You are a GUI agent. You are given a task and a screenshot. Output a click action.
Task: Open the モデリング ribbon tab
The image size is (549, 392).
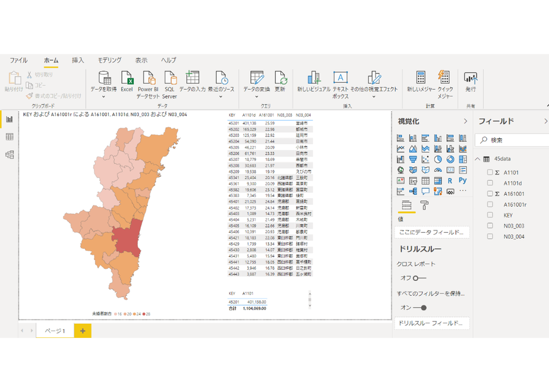tap(109, 60)
